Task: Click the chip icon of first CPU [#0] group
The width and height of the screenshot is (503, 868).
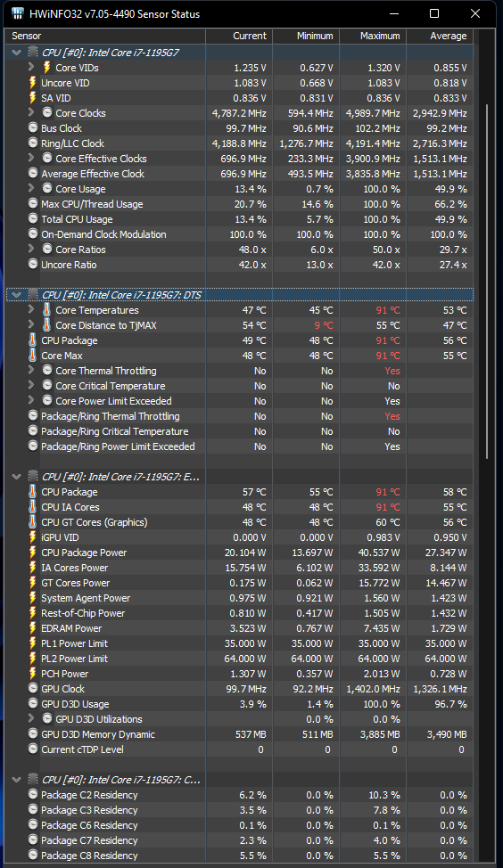Action: pyautogui.click(x=33, y=52)
